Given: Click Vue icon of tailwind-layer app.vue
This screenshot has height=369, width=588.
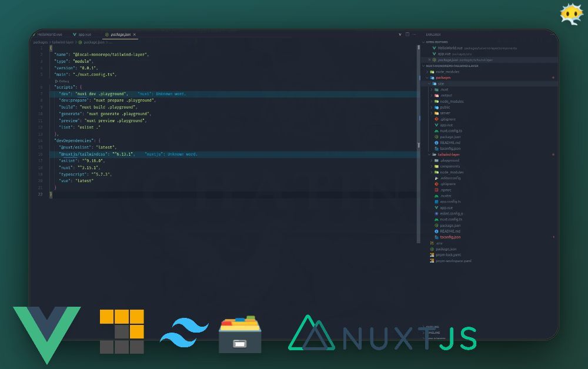Looking at the screenshot, I should tap(436, 207).
